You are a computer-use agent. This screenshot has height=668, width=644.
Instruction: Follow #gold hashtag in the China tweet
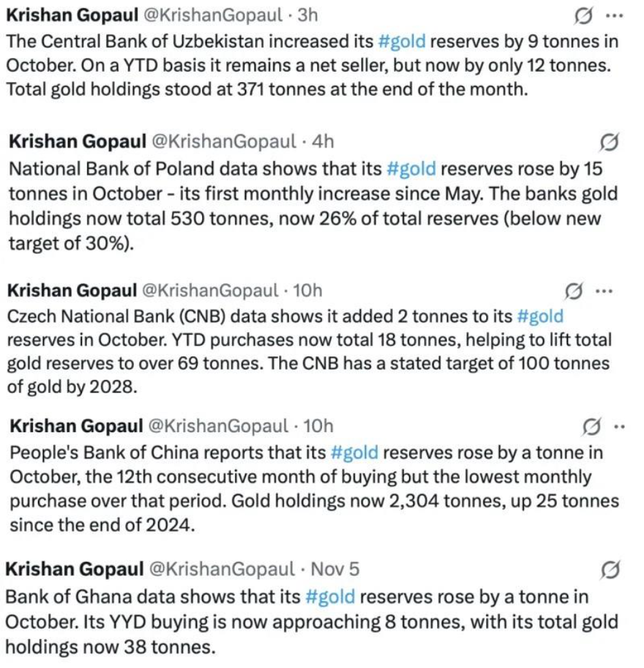click(x=354, y=453)
